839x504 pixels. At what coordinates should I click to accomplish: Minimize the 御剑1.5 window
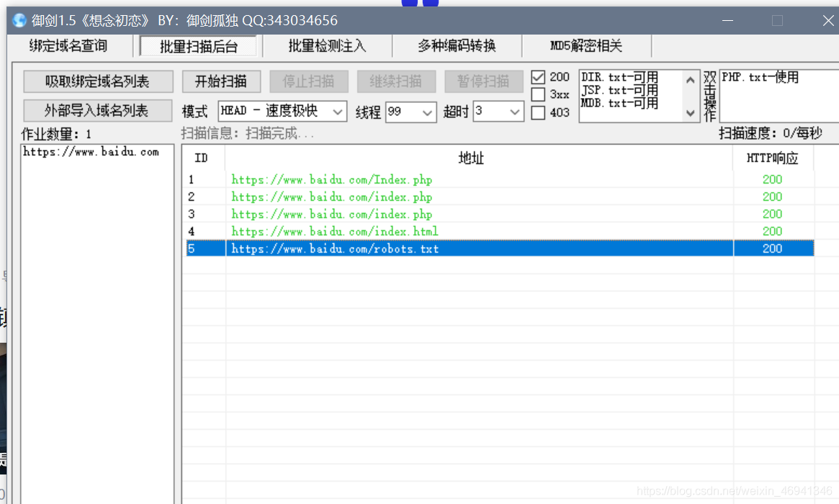pyautogui.click(x=727, y=21)
